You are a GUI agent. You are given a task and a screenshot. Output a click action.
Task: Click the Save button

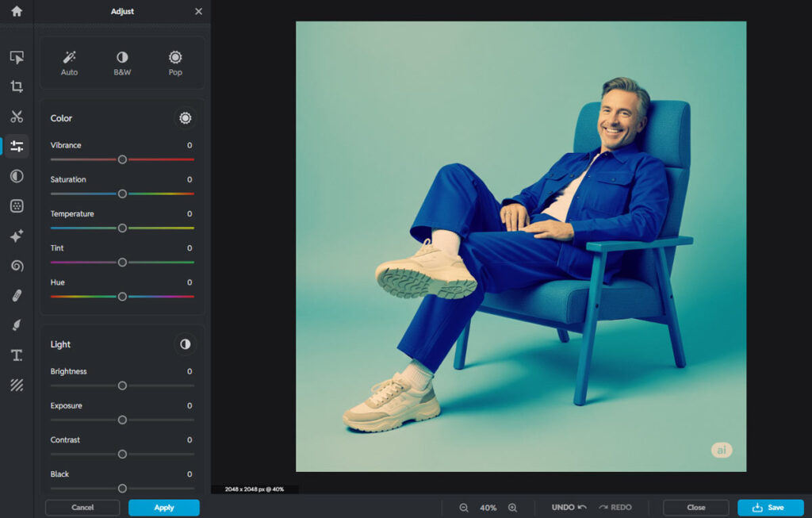click(x=769, y=508)
